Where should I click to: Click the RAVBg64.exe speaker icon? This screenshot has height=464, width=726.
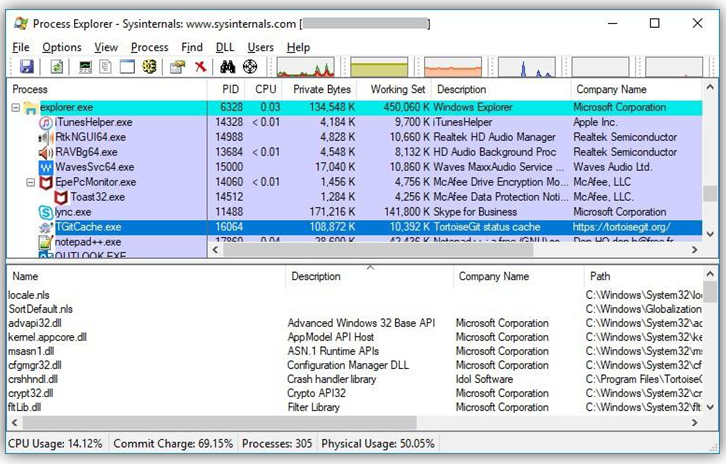click(46, 152)
